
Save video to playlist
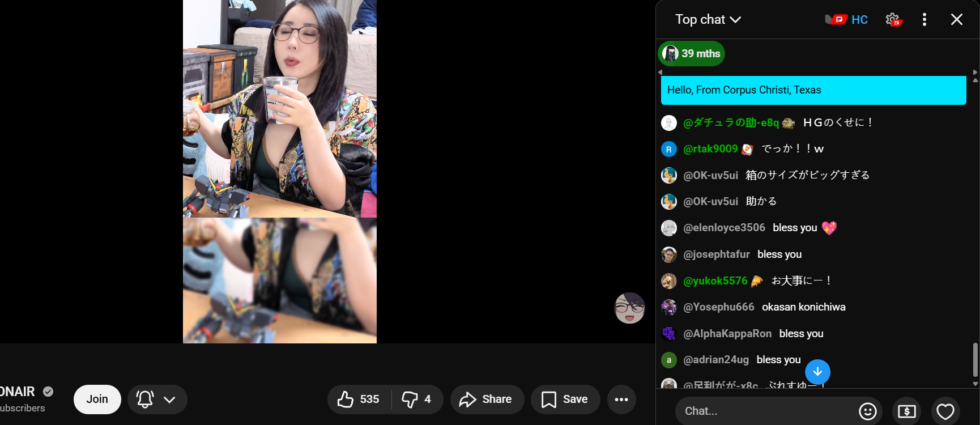[x=565, y=399]
